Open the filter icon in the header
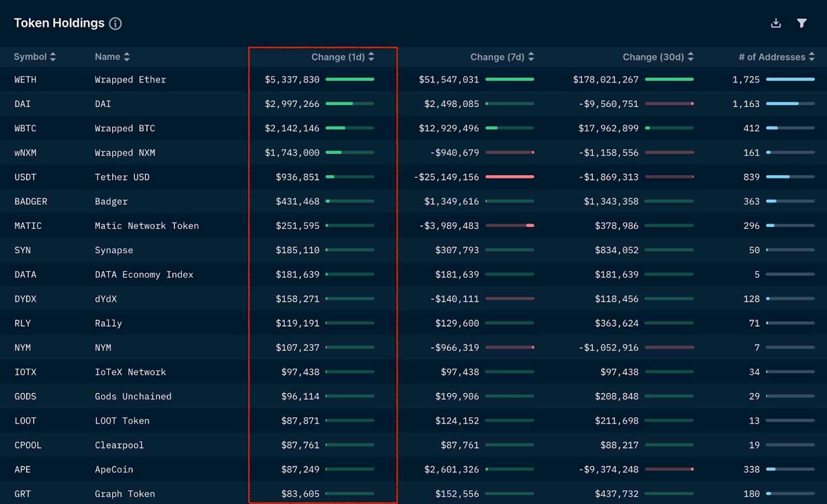827x504 pixels. (x=802, y=23)
